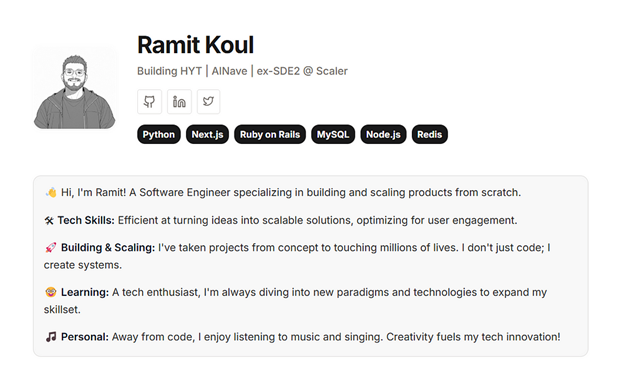Image resolution: width=624 pixels, height=371 pixels.
Task: Click the nerd face emoji beside Learning
Action: [51, 292]
